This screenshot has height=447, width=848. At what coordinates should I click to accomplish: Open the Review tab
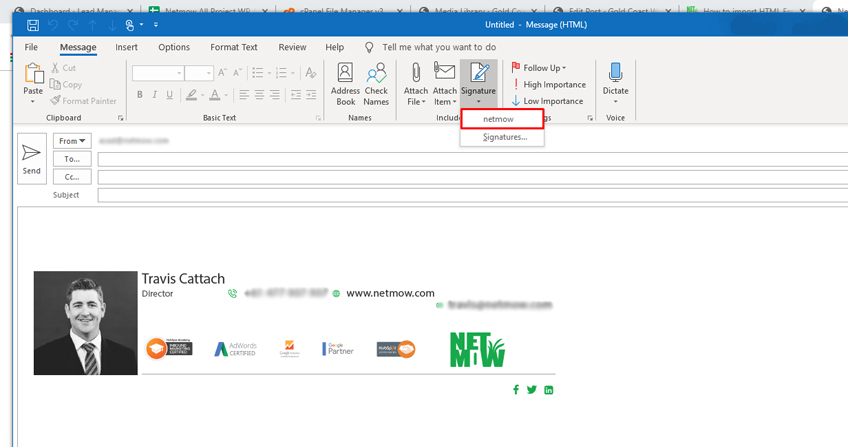tap(293, 47)
